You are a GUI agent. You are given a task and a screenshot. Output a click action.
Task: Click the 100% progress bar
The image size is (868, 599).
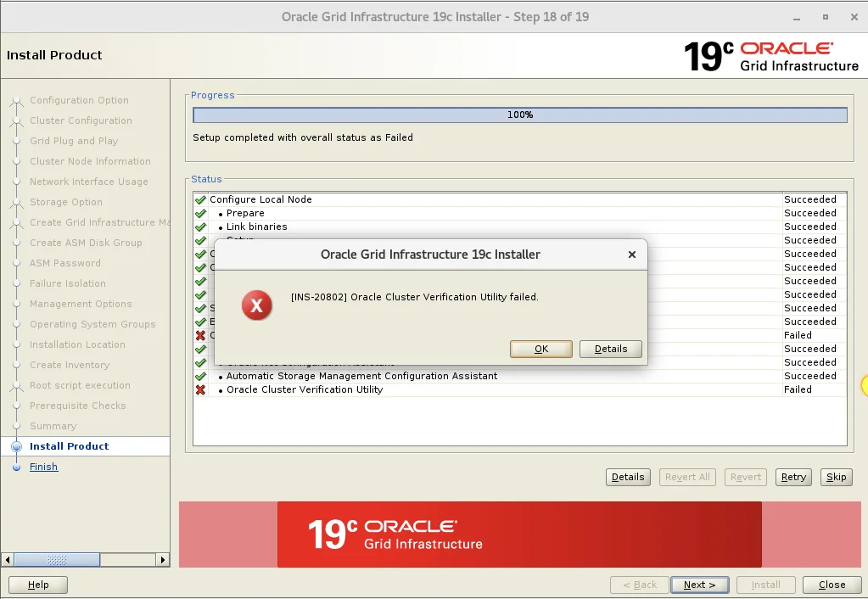(x=520, y=115)
